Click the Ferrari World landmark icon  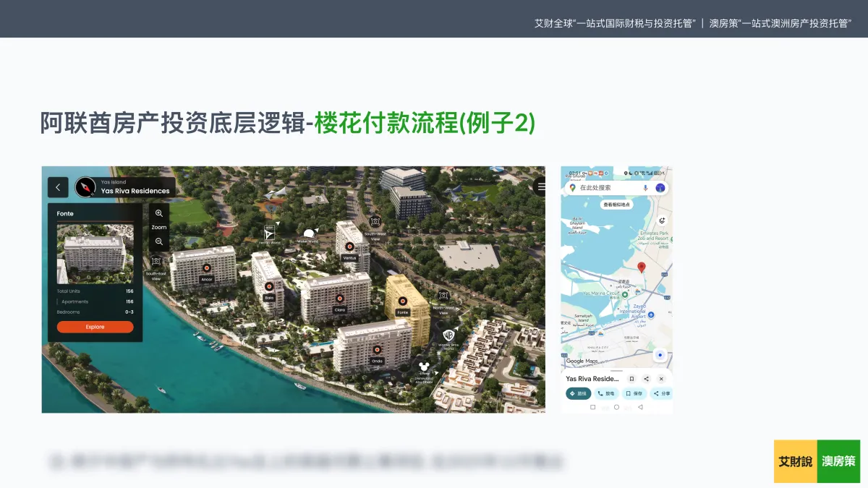tap(270, 234)
